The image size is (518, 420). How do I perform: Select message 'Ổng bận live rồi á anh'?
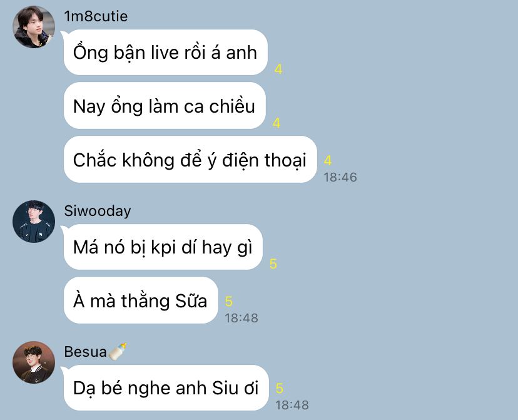tap(165, 52)
